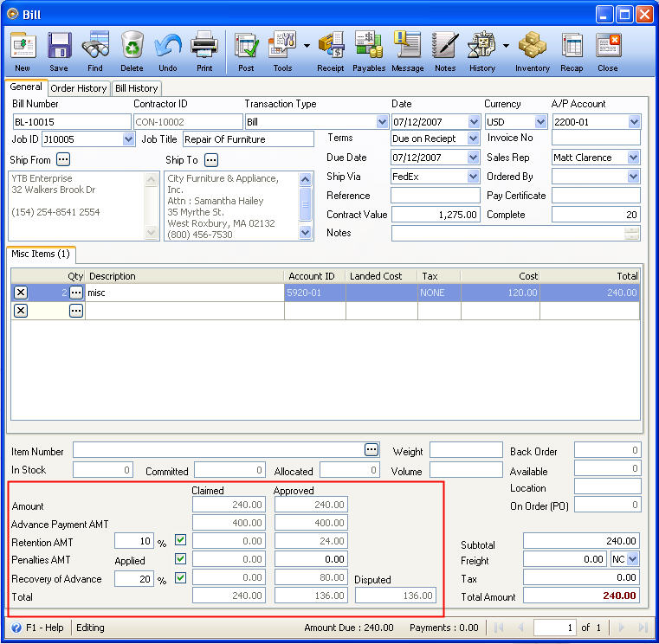The width and height of the screenshot is (659, 644).
Task: Open the Receipt toolbar icon
Action: click(331, 51)
